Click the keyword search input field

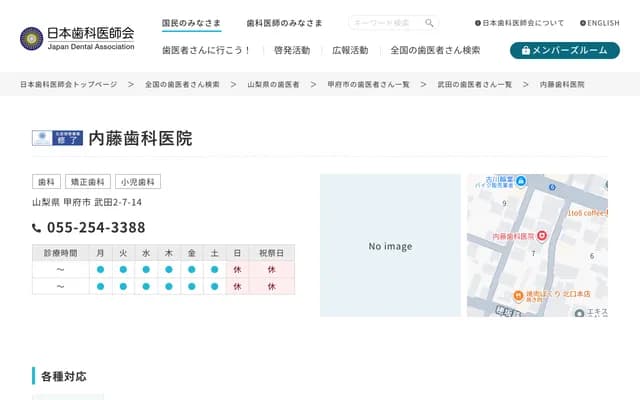tap(385, 23)
